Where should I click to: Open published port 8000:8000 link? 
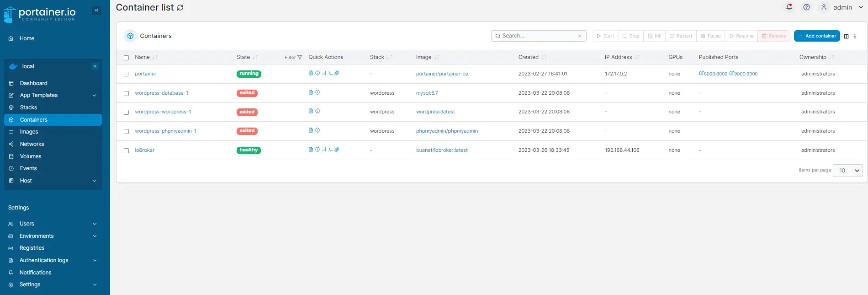713,74
